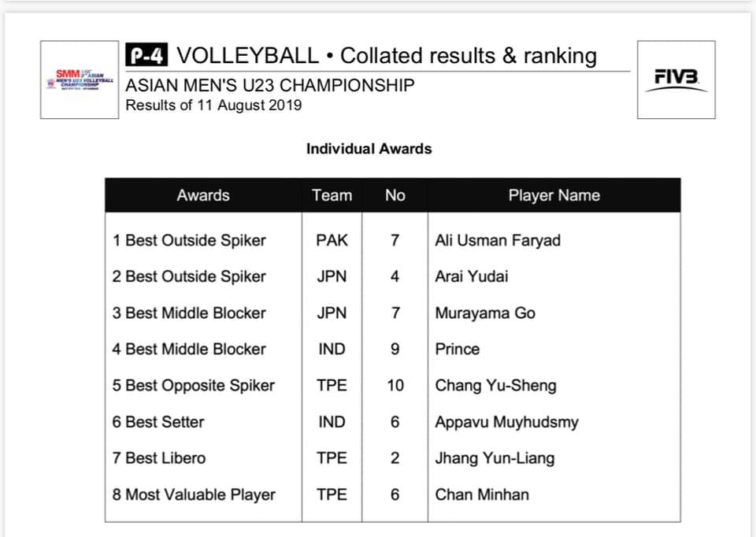Click player name Murayama Go
Viewport: 756px width, 537px height.
click(x=485, y=313)
